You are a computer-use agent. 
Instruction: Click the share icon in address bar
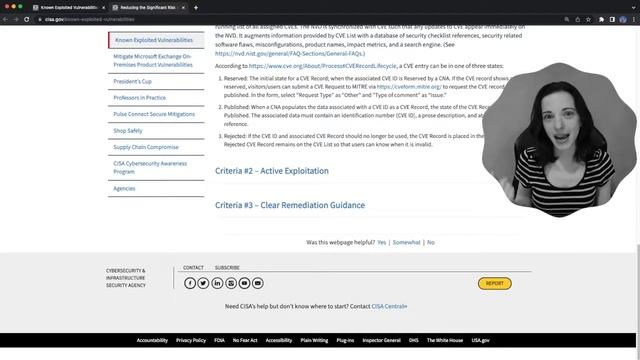pos(578,19)
